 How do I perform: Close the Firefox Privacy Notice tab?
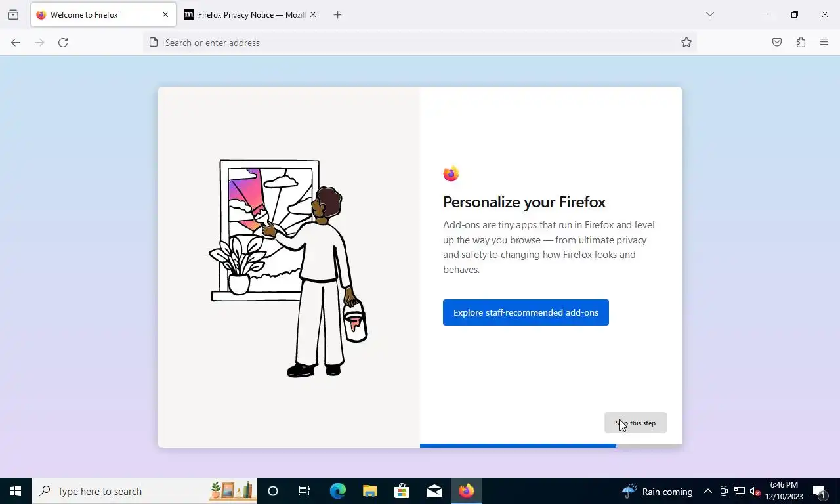point(312,14)
